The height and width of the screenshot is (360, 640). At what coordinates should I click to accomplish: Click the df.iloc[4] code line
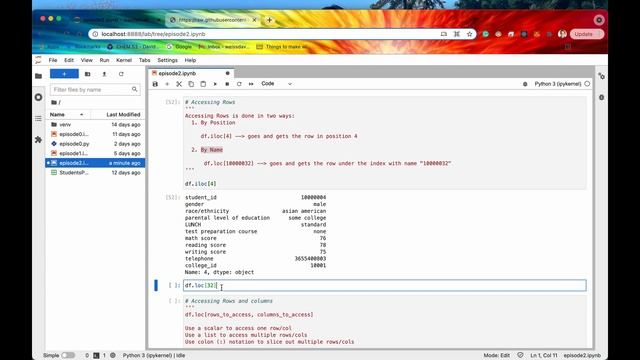(x=200, y=184)
